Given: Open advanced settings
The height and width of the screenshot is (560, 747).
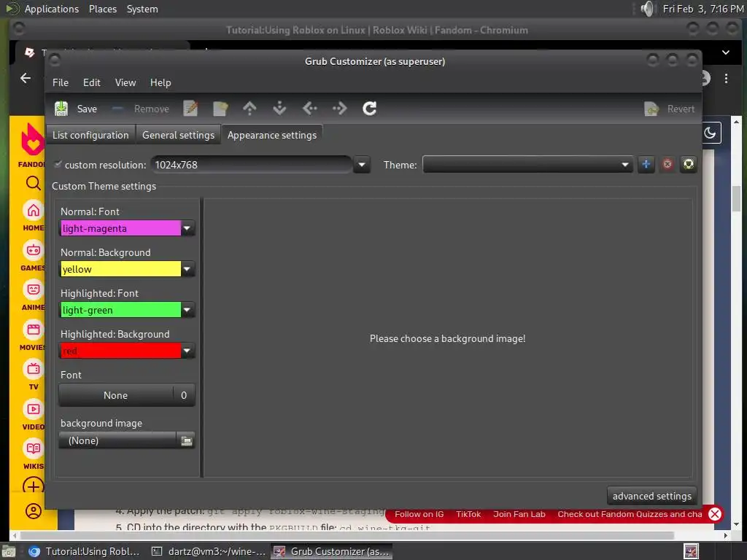Looking at the screenshot, I should [x=651, y=496].
